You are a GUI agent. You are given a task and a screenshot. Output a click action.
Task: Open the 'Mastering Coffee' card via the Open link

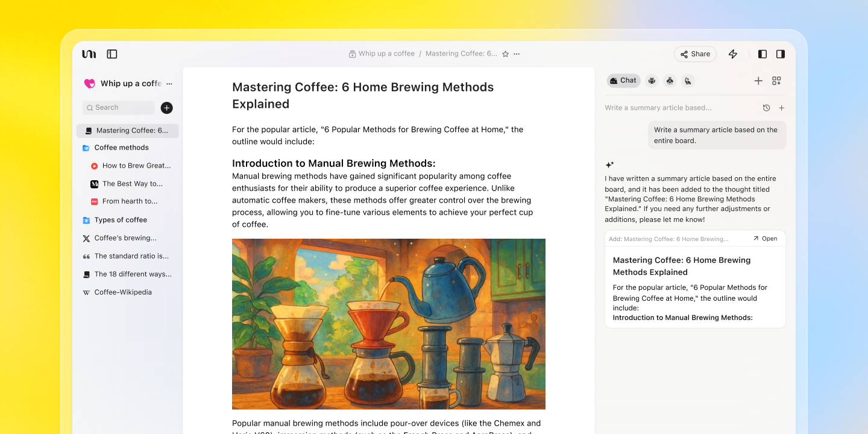tap(765, 238)
